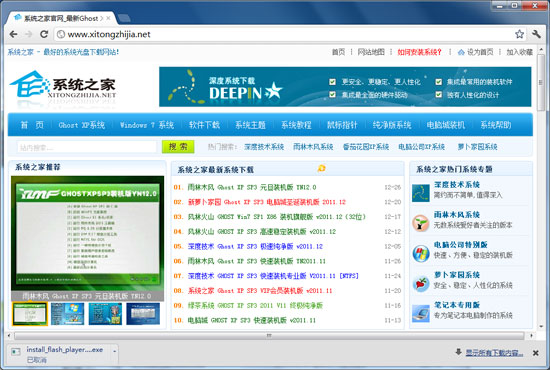Screen dimensions: 550x370
Task: Click the red 如何安装系统? link
Action: coord(419,52)
